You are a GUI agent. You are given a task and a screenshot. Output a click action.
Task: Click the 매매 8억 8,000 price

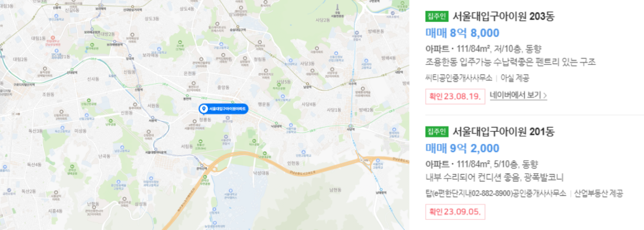coord(462,33)
